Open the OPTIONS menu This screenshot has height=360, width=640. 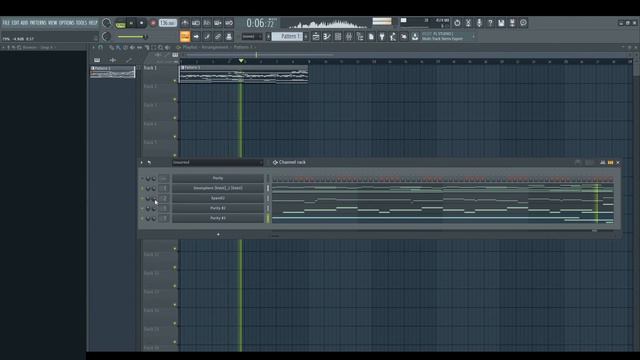point(67,23)
